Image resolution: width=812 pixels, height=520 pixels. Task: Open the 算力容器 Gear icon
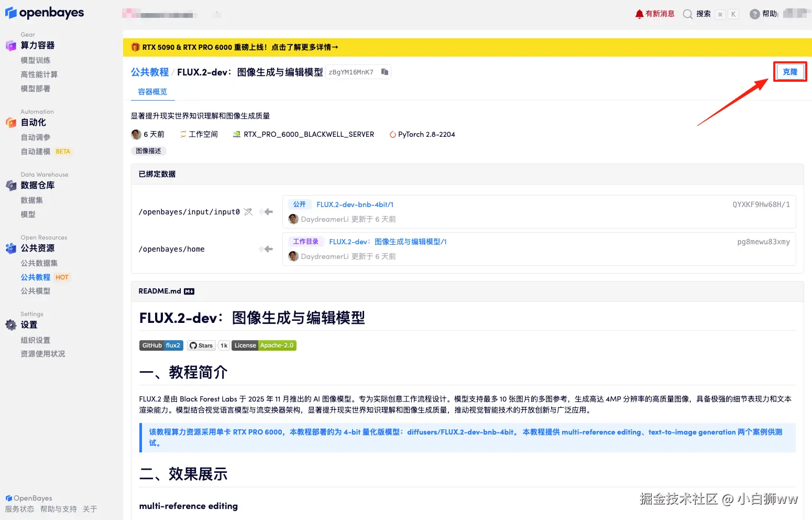point(11,46)
